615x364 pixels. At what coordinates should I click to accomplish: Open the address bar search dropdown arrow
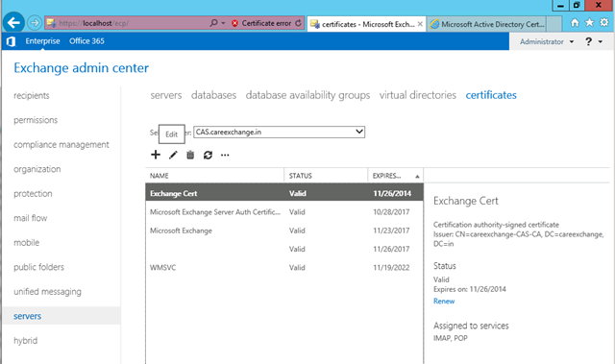tap(223, 23)
